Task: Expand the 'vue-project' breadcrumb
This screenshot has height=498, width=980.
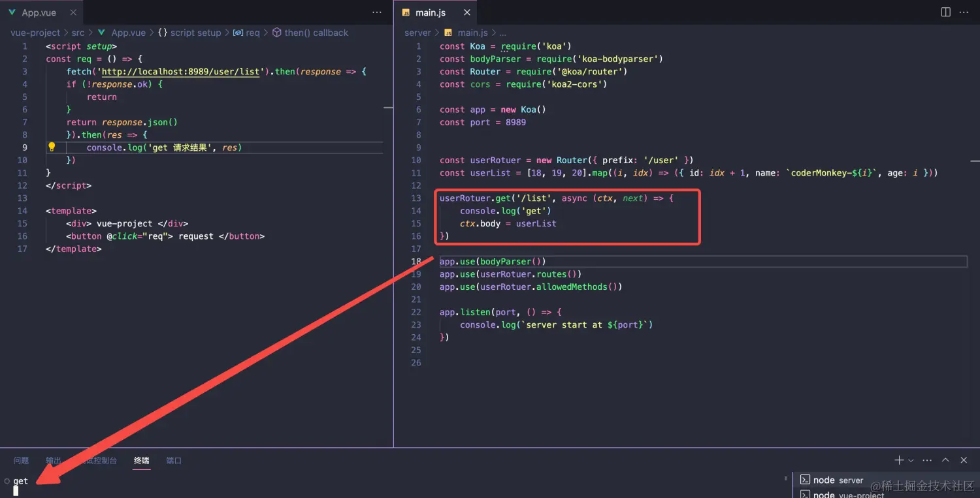Action: pyautogui.click(x=35, y=33)
